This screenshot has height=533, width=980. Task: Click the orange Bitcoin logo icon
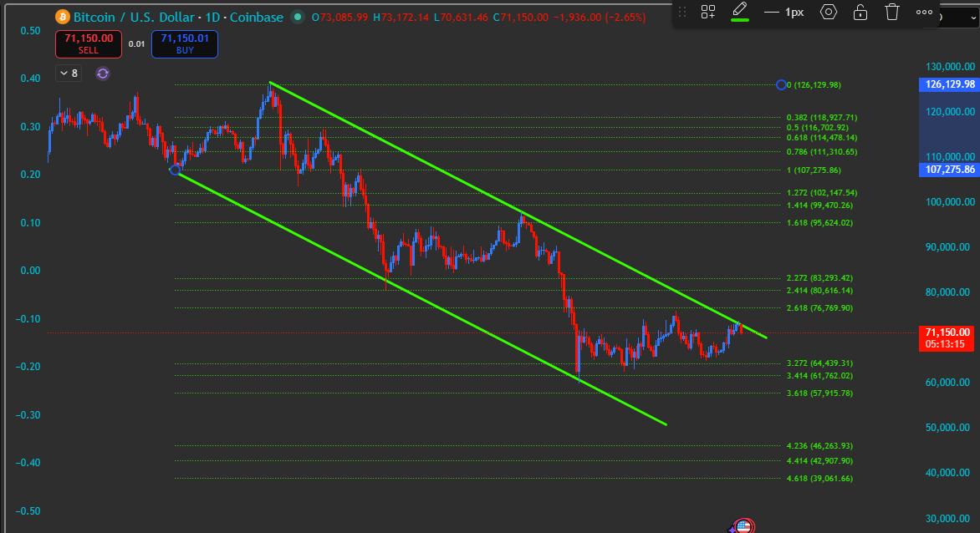pyautogui.click(x=63, y=17)
